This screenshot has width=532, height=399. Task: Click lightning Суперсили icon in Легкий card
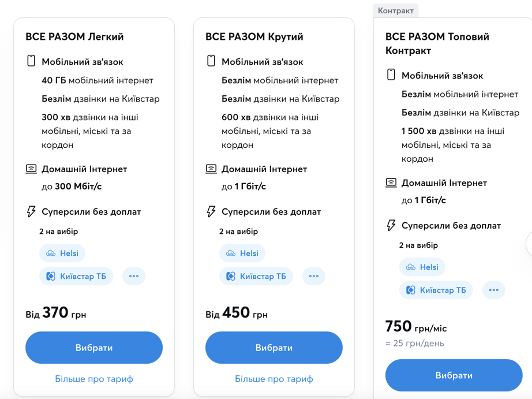pos(31,211)
